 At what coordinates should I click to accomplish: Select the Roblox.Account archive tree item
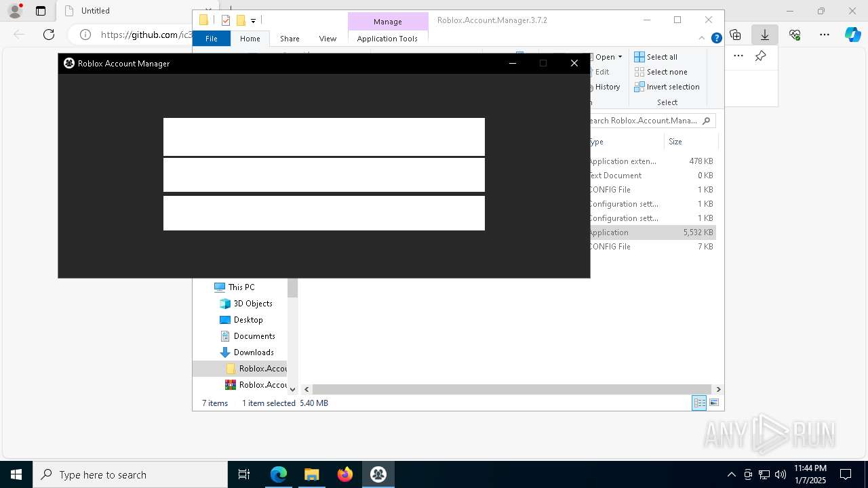coord(256,385)
